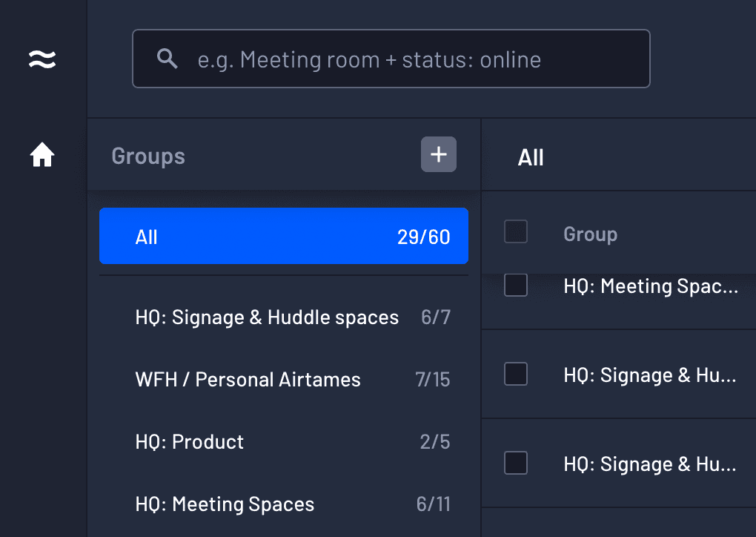Check the select-all checkbox in the Group header
This screenshot has height=537, width=756.
(x=515, y=231)
